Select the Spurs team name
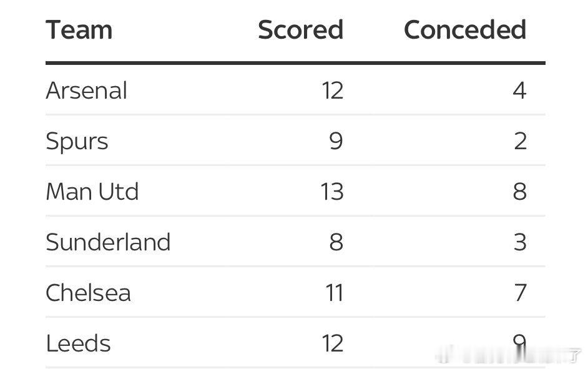The width and height of the screenshot is (588, 369). point(77,142)
